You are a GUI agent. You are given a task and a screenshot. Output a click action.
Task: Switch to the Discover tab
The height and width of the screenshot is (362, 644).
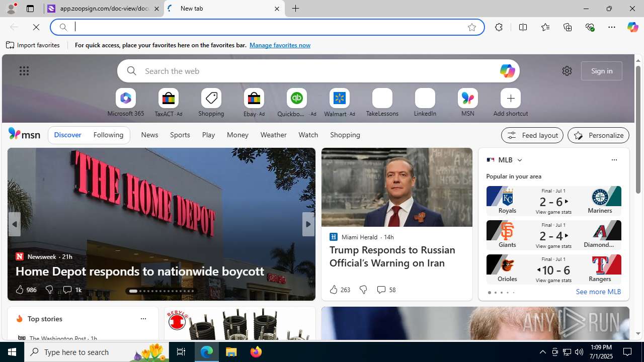[67, 135]
